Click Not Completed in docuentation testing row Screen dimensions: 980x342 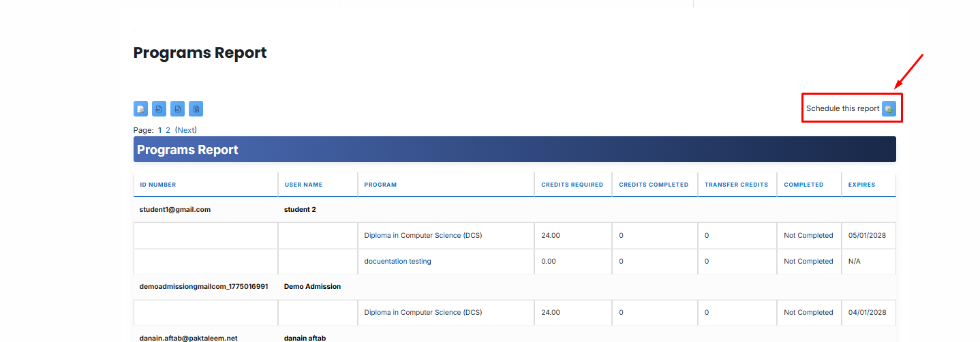(808, 262)
